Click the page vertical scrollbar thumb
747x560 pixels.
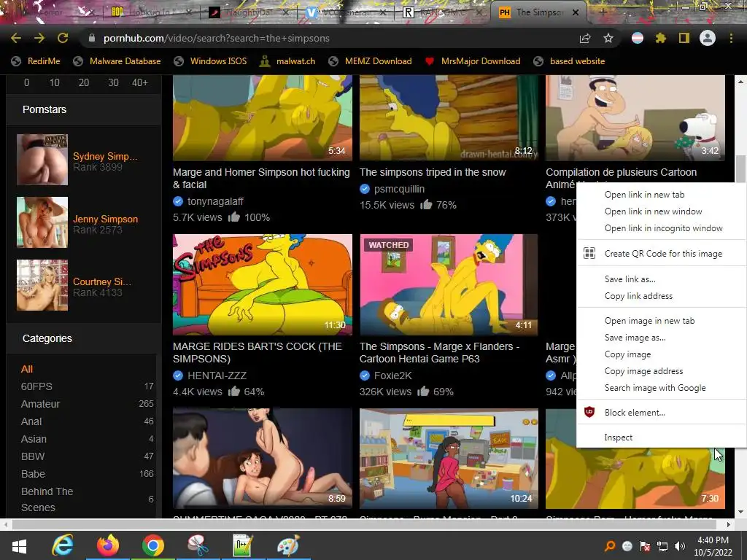point(740,168)
